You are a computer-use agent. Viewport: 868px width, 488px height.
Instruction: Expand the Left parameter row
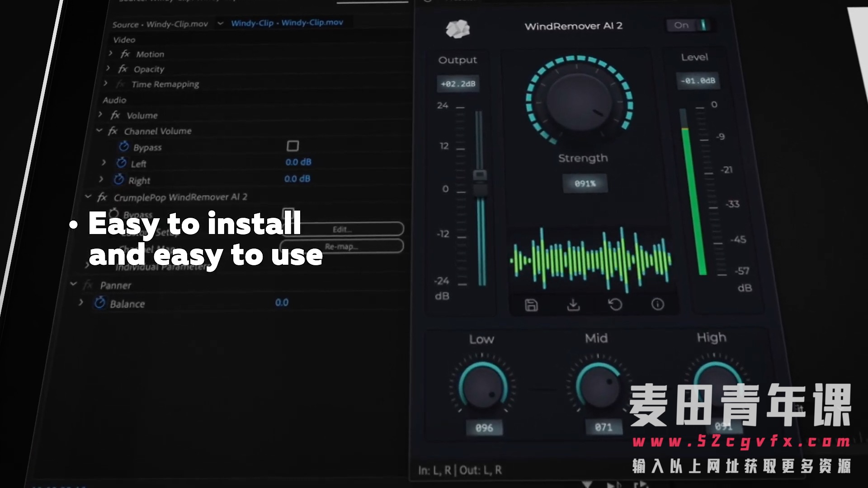104,162
